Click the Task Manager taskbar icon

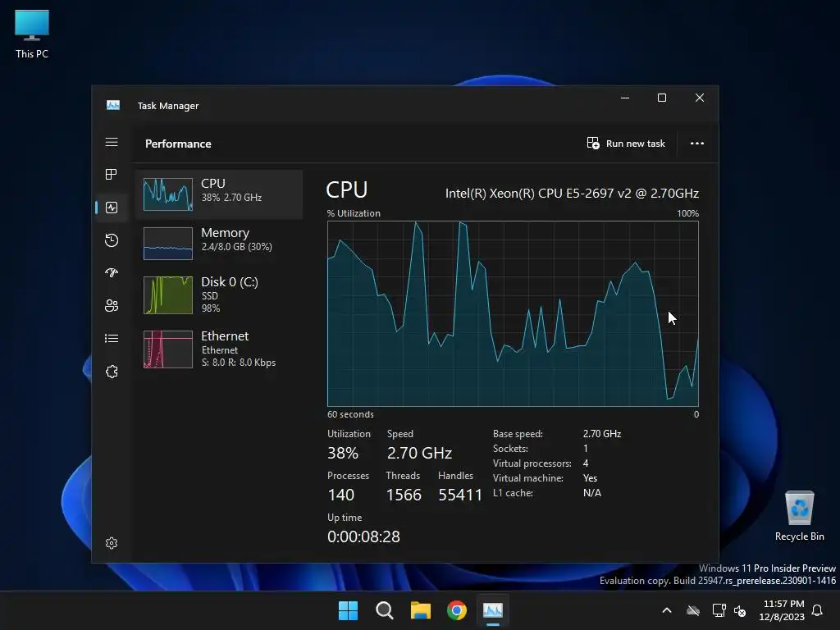493,610
